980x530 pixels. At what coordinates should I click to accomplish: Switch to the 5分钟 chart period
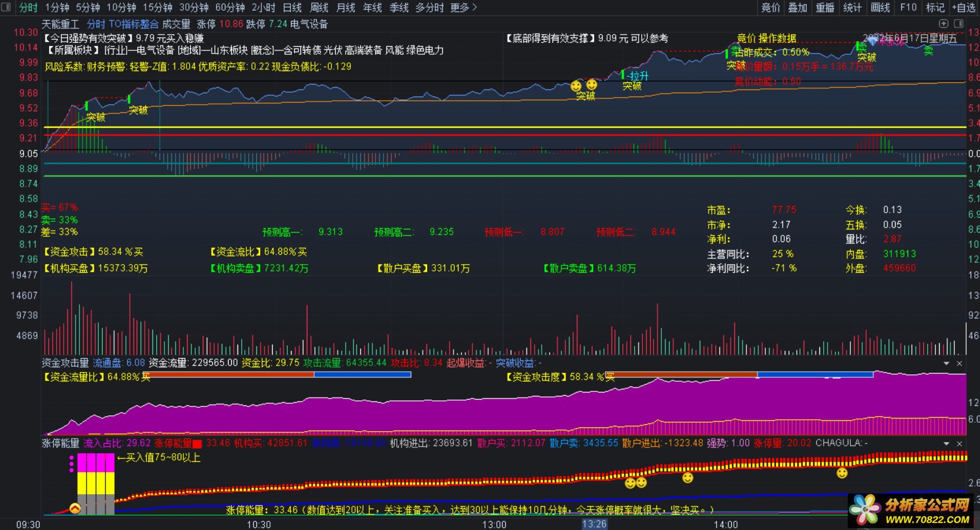[x=88, y=8]
